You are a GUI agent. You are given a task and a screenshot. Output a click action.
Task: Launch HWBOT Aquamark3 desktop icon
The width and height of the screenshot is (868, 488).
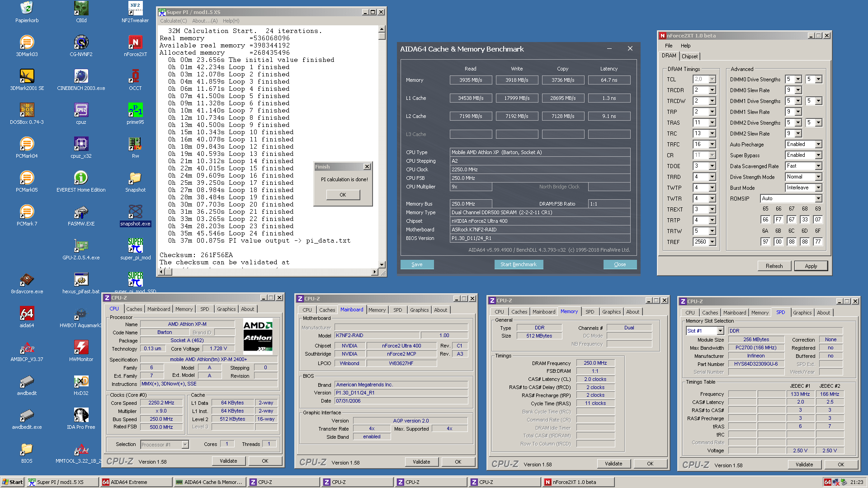tap(81, 317)
